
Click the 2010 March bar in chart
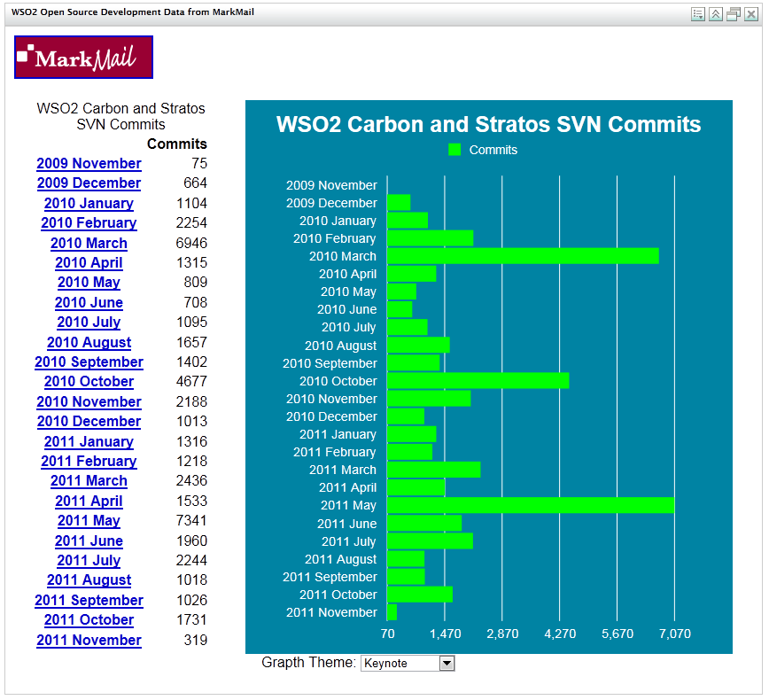click(x=523, y=256)
